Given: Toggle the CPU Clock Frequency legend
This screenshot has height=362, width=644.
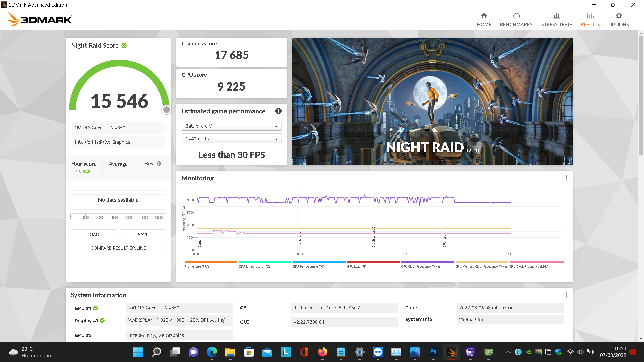Looking at the screenshot, I should coord(428,264).
